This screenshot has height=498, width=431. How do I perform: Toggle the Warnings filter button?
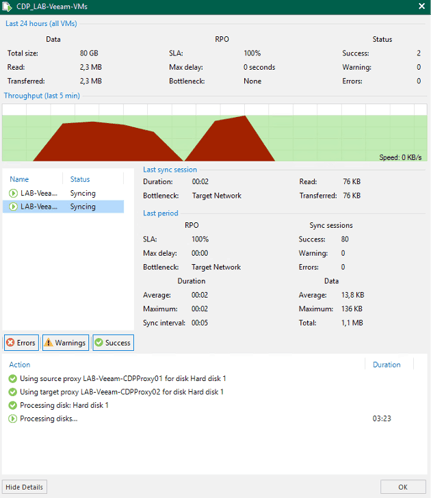pos(65,342)
